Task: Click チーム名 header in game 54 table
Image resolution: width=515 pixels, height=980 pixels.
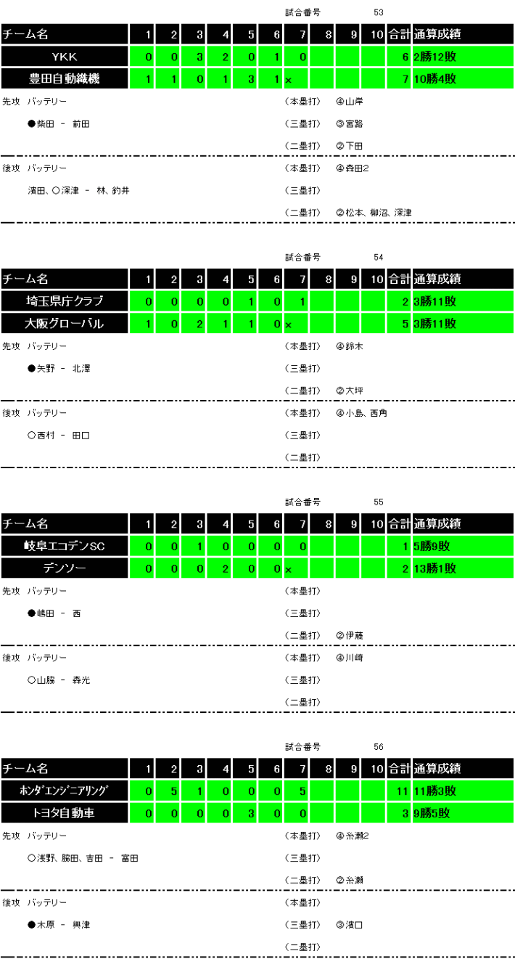Action: pos(65,279)
